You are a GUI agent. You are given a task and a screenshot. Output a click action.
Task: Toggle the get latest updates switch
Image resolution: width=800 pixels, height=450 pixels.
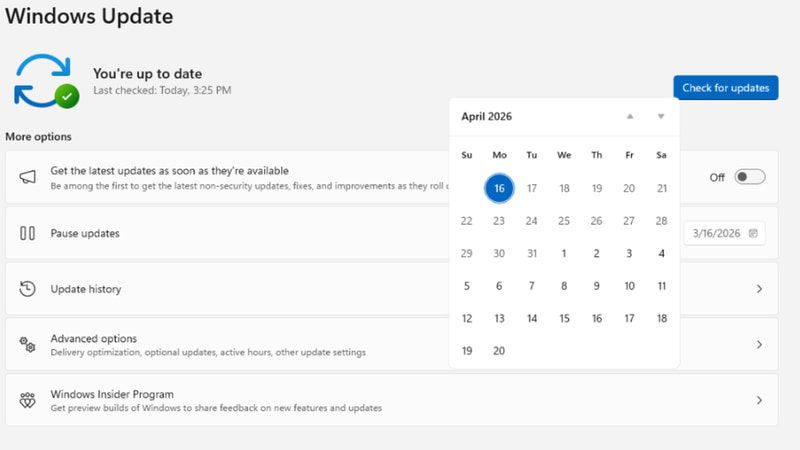749,177
